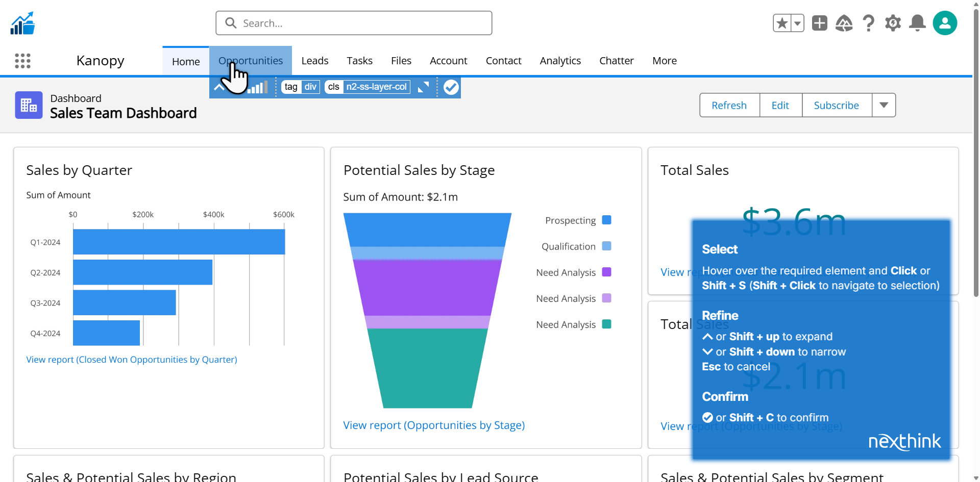
Task: Open the dropdown next to Subscribe
Action: click(884, 105)
